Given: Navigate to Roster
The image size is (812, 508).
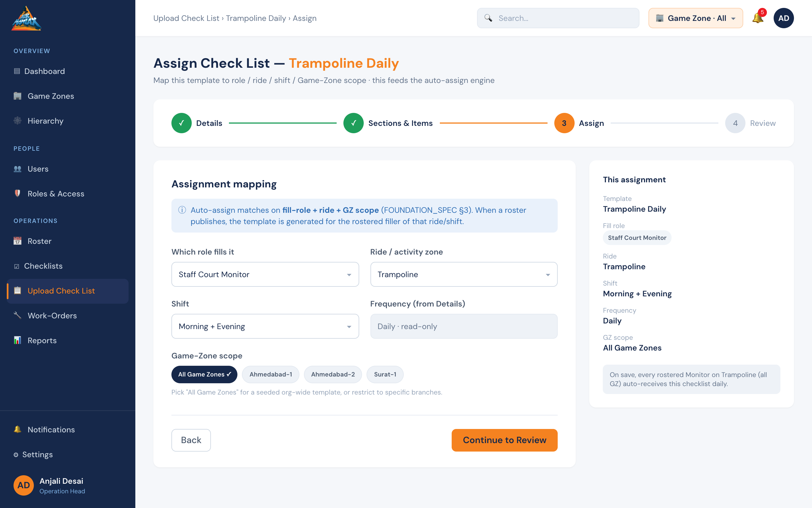Looking at the screenshot, I should 67,241.
